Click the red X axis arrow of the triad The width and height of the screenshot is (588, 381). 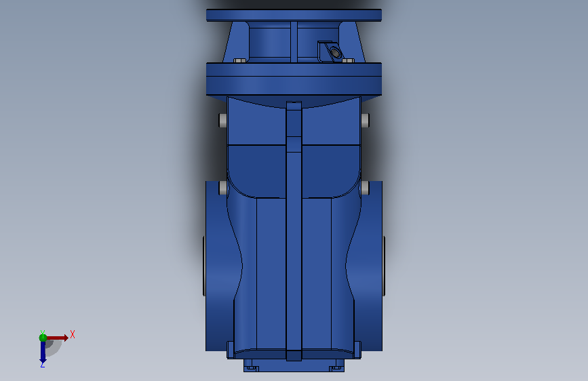pos(58,338)
